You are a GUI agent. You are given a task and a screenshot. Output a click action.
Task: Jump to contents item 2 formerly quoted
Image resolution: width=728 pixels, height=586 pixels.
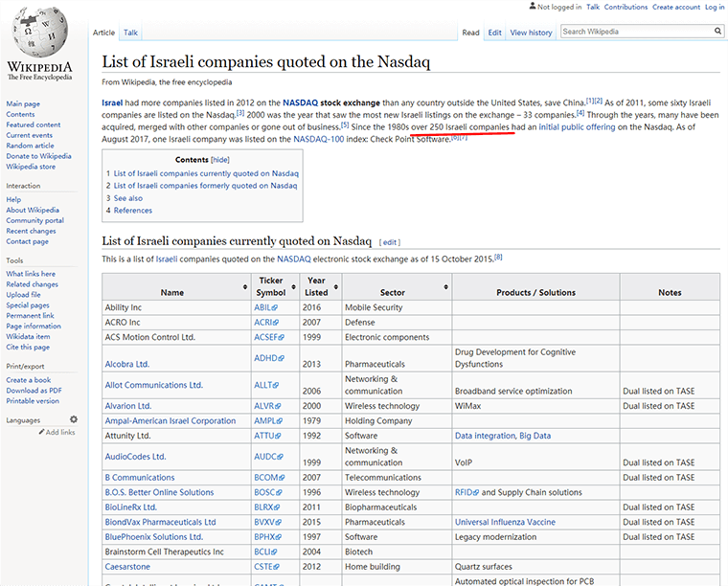pos(205,186)
